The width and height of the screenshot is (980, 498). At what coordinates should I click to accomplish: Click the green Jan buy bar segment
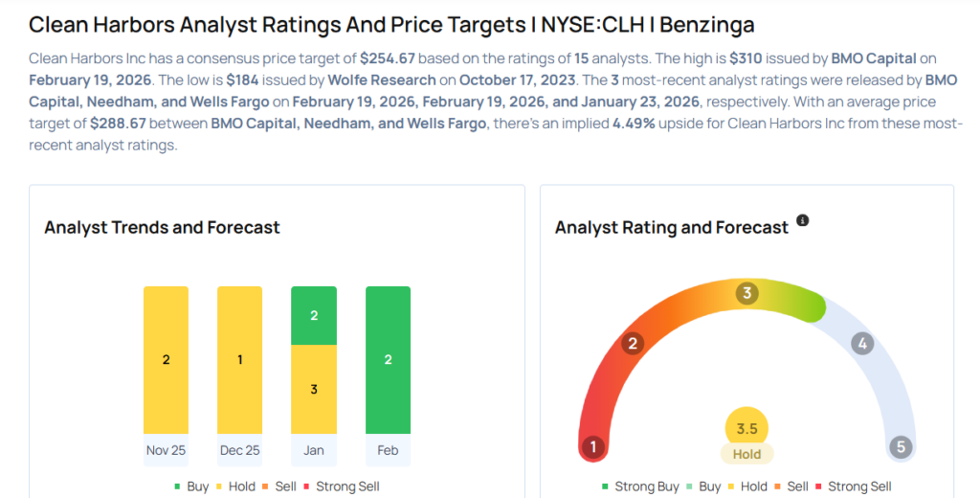click(x=314, y=315)
